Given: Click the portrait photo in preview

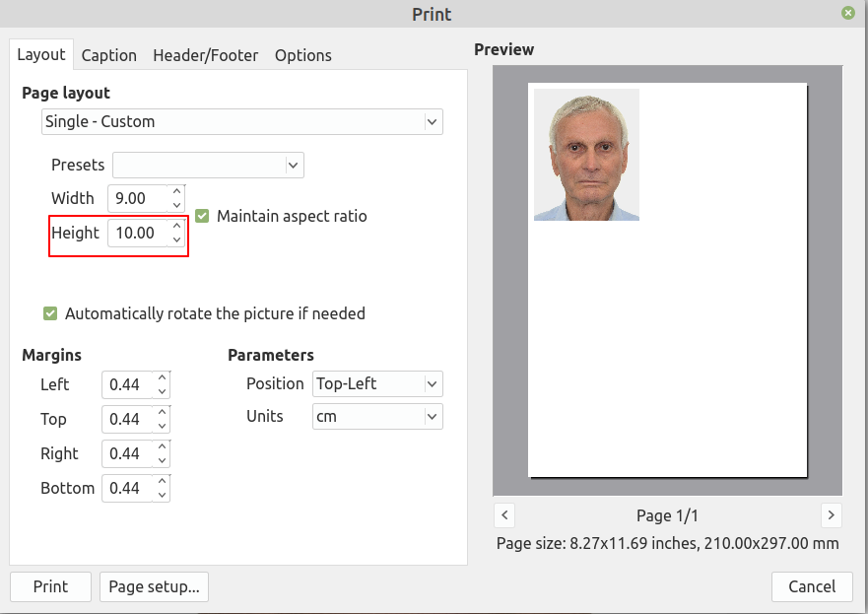Looking at the screenshot, I should click(x=586, y=155).
